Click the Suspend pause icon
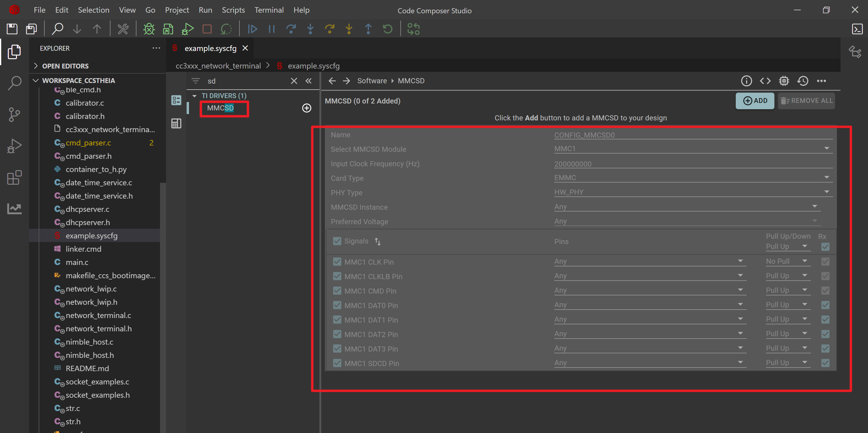The width and height of the screenshot is (868, 433). pyautogui.click(x=272, y=29)
